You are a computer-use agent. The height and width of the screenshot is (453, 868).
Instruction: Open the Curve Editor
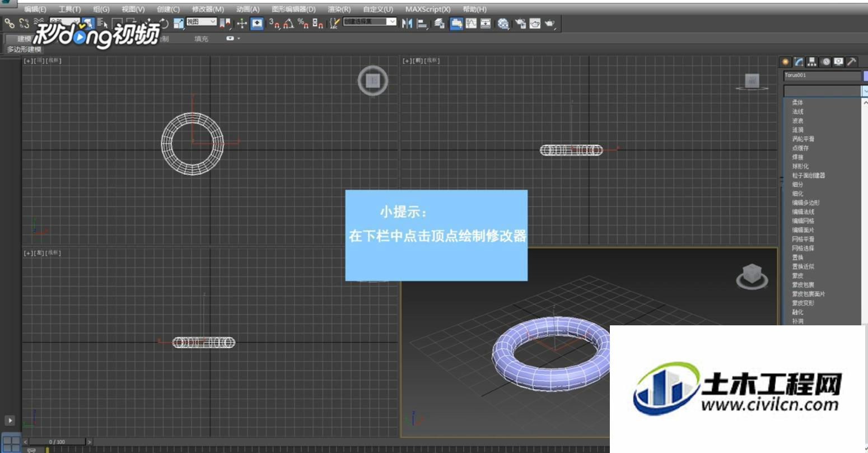(471, 23)
